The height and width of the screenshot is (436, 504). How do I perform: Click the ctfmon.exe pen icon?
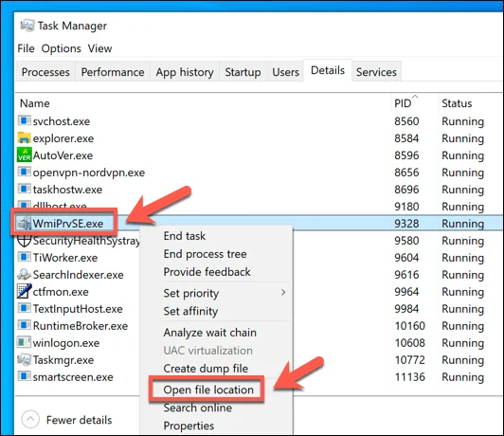pyautogui.click(x=24, y=291)
